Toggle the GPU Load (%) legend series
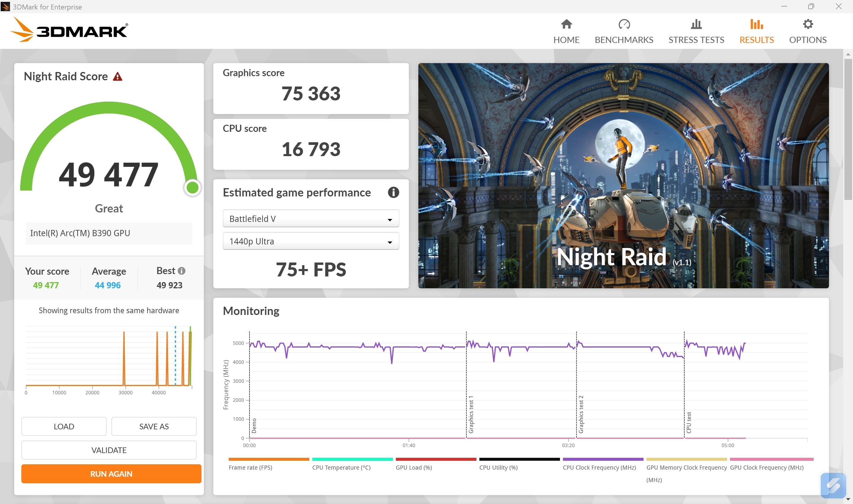Viewport: 853px width, 504px height. click(414, 467)
